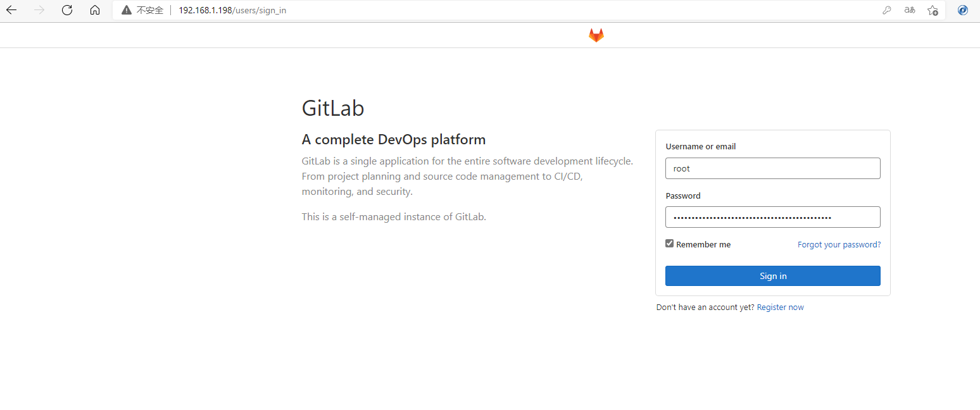Focus the Password field
The height and width of the screenshot is (410, 980).
coord(772,217)
